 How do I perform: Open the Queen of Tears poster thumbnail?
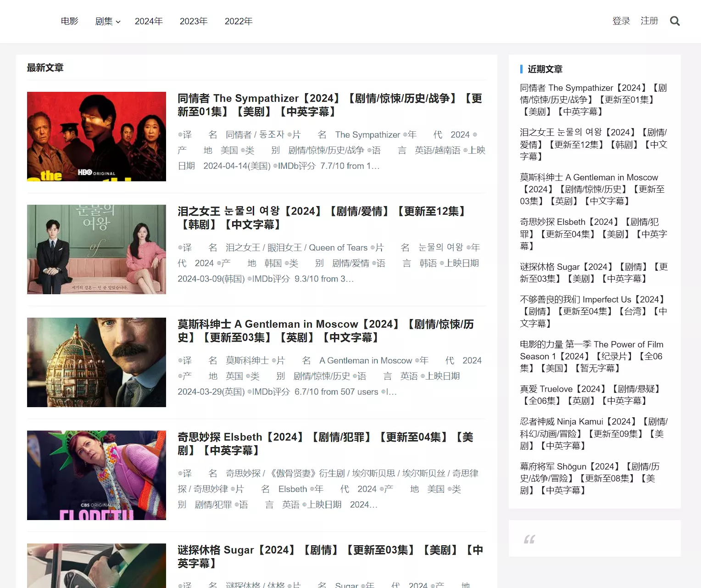point(96,249)
